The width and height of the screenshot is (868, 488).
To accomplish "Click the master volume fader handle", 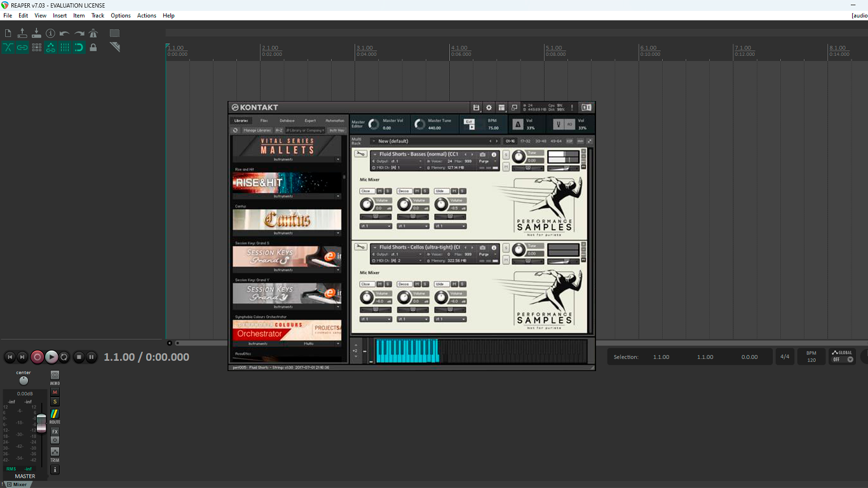I will (41, 422).
